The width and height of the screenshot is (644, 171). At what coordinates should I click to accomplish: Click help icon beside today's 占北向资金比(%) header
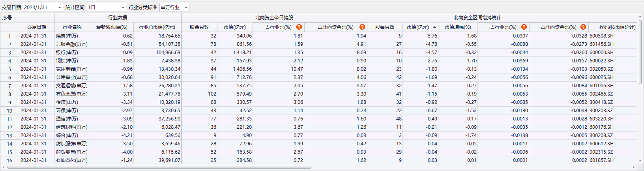point(362,27)
